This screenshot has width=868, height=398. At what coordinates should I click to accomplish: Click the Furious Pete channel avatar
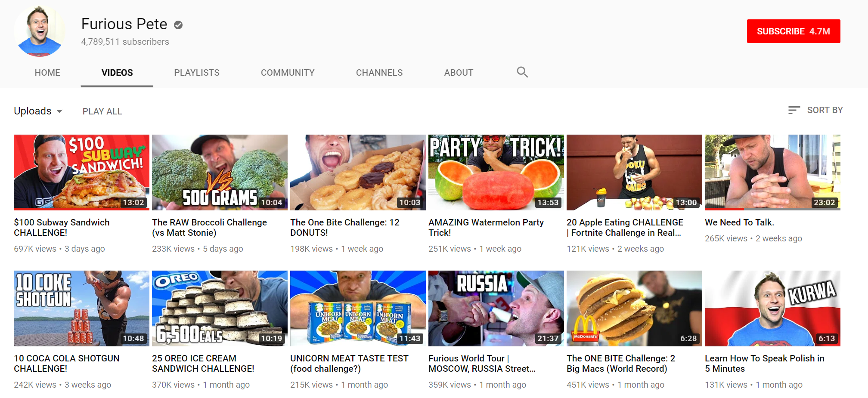coord(40,31)
